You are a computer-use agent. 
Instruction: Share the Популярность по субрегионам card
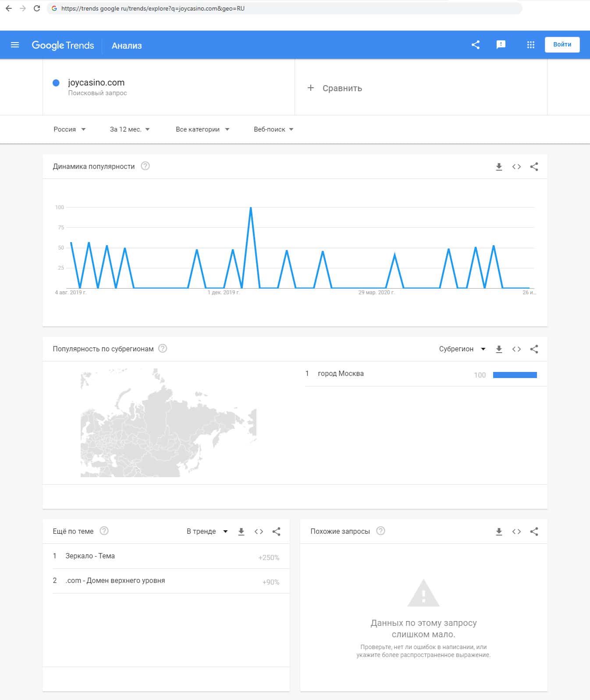pos(534,349)
